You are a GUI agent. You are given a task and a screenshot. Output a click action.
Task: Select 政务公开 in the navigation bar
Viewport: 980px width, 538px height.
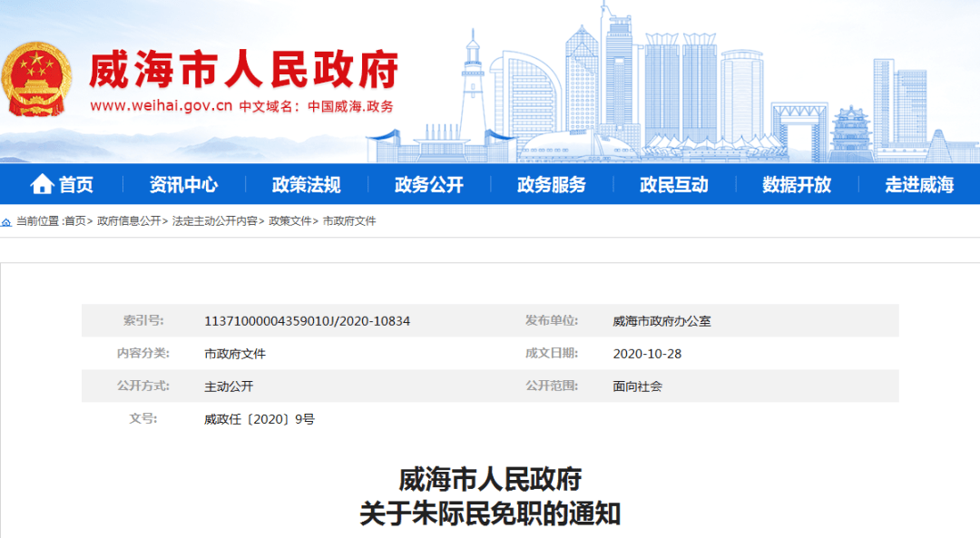pyautogui.click(x=428, y=185)
